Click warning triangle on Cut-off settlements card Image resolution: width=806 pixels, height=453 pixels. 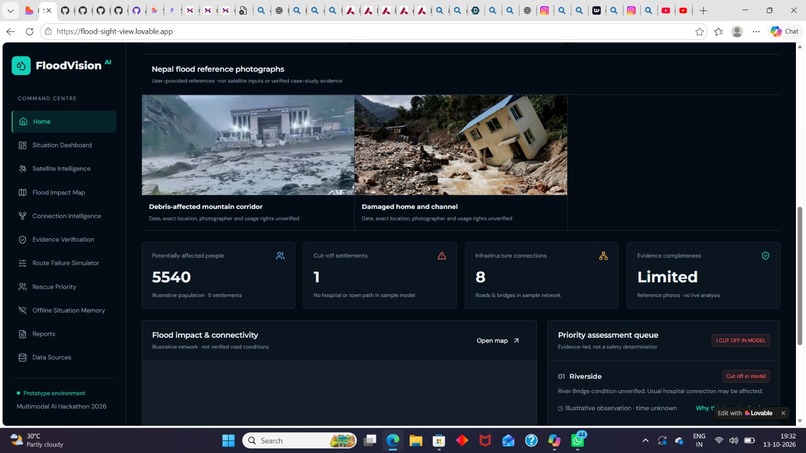442,256
